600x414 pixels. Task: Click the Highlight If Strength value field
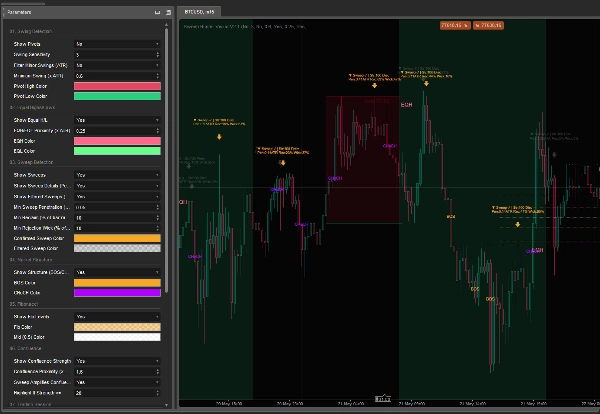pyautogui.click(x=117, y=393)
